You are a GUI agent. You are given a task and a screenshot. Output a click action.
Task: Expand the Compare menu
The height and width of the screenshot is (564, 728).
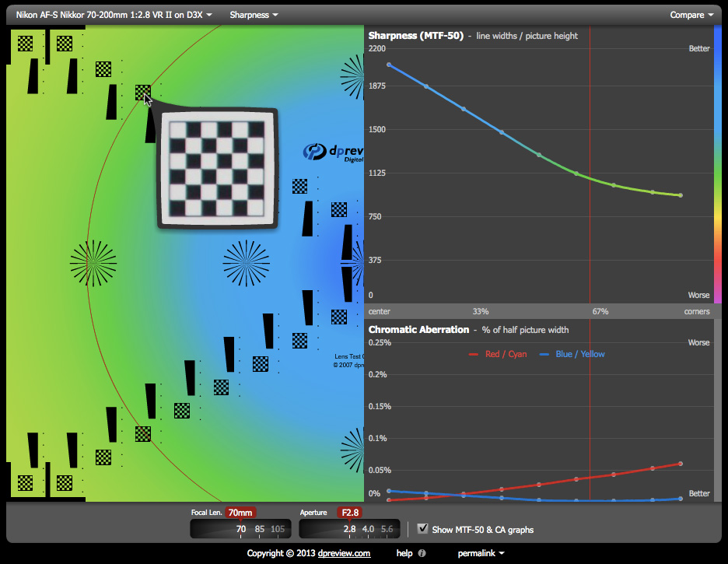click(691, 15)
